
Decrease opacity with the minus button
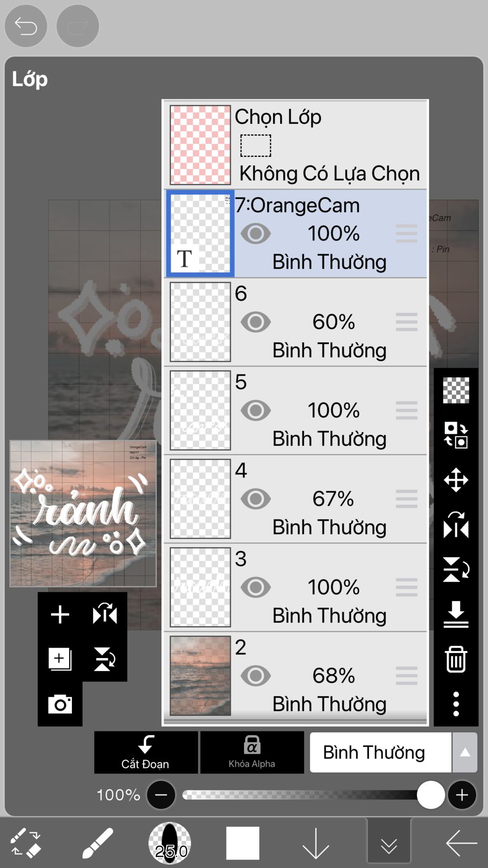161,795
